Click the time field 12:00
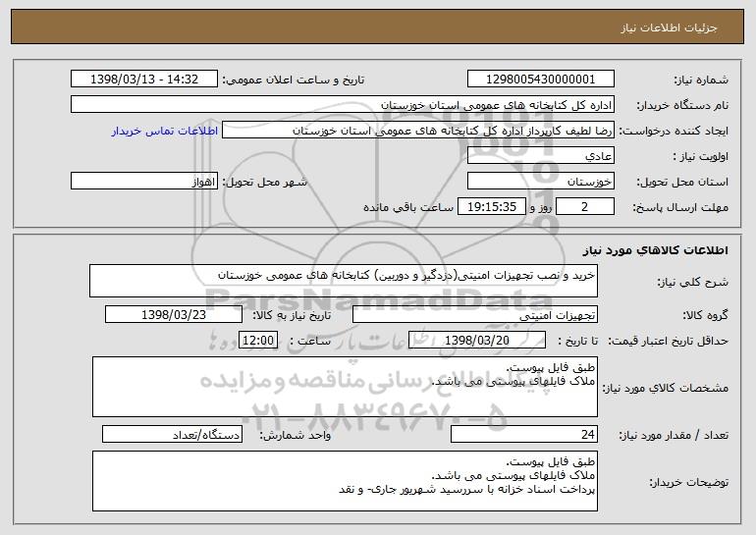Screen dimensions: 756x535 (258, 341)
